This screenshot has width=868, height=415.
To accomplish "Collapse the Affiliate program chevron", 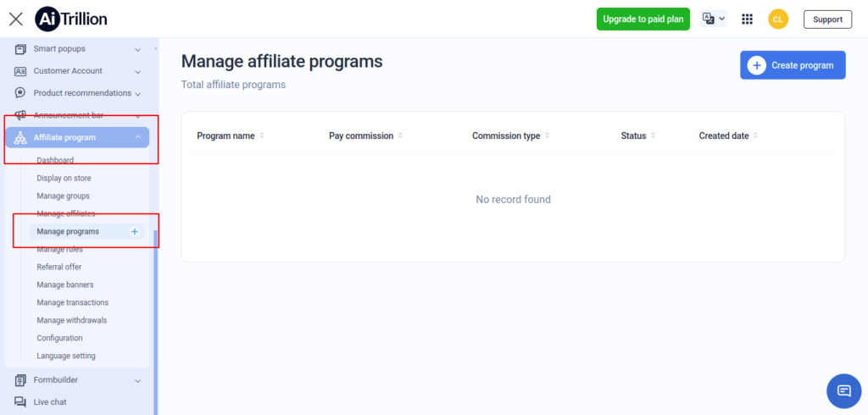I will [138, 137].
